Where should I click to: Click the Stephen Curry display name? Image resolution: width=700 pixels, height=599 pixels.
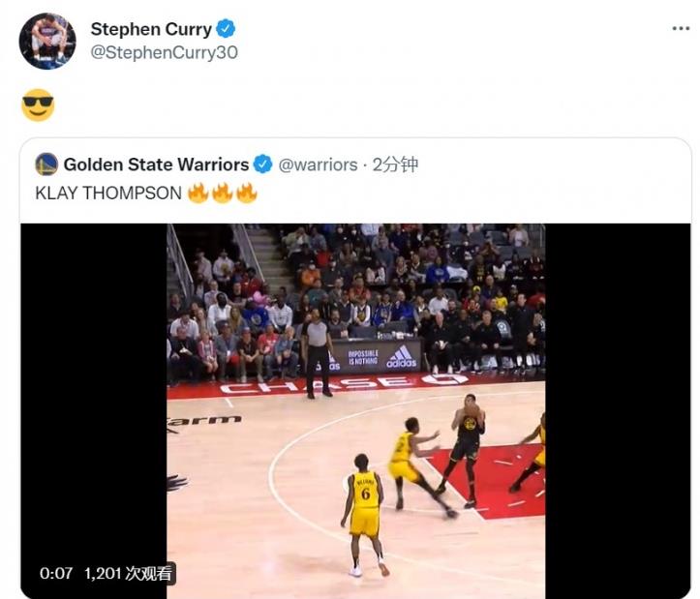151,29
